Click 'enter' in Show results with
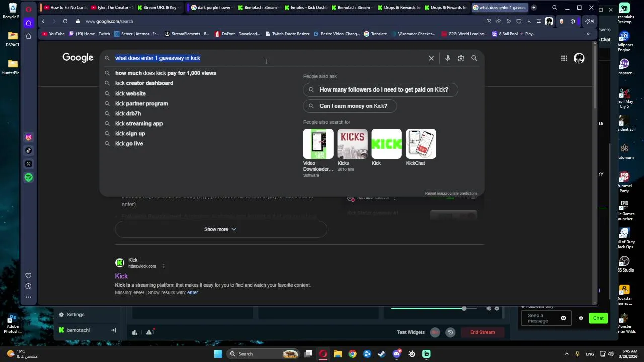Image resolution: width=644 pixels, height=362 pixels. 193,292
